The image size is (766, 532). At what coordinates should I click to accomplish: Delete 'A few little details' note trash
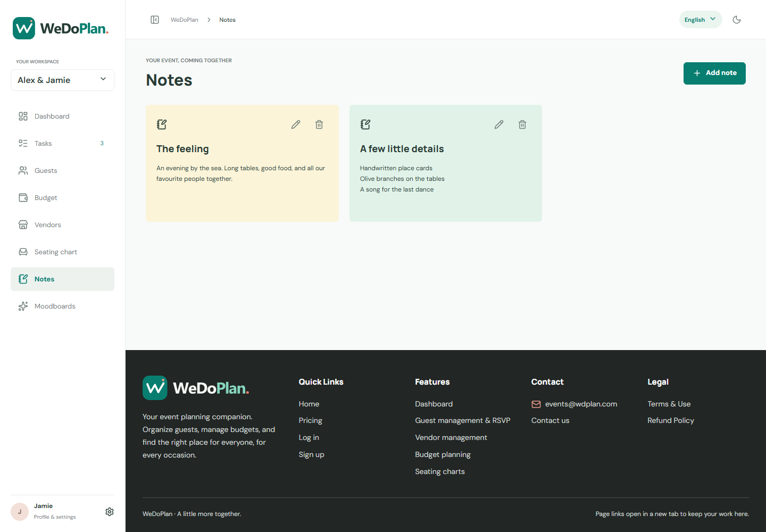[522, 124]
